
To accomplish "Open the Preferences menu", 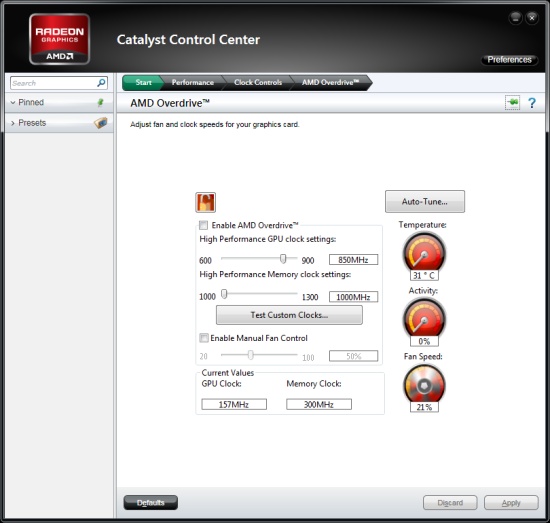I will 509,60.
